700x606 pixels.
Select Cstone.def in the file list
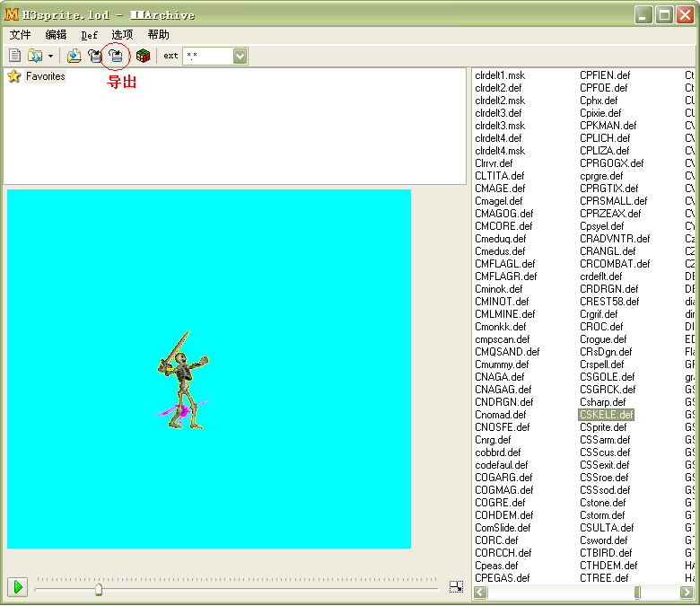pyautogui.click(x=603, y=503)
